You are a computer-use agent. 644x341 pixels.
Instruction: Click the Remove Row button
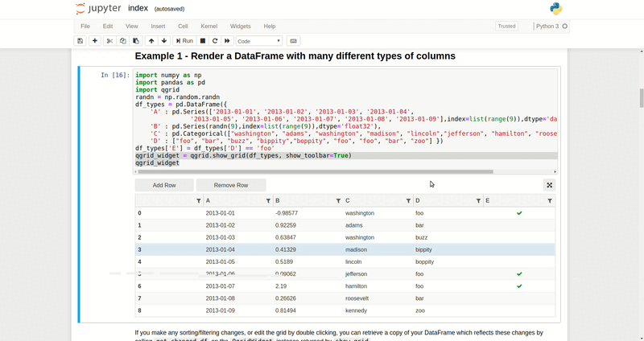[x=231, y=185]
